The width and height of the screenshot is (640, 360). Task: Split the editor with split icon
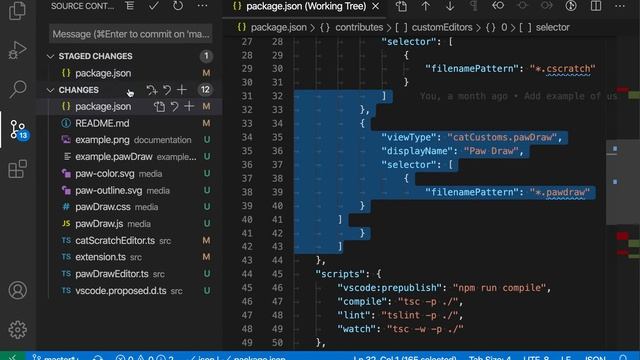596,6
